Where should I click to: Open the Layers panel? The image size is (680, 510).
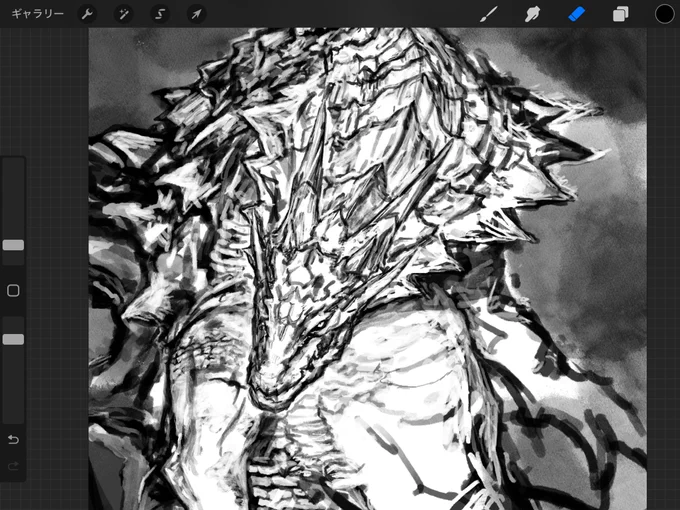pyautogui.click(x=620, y=14)
